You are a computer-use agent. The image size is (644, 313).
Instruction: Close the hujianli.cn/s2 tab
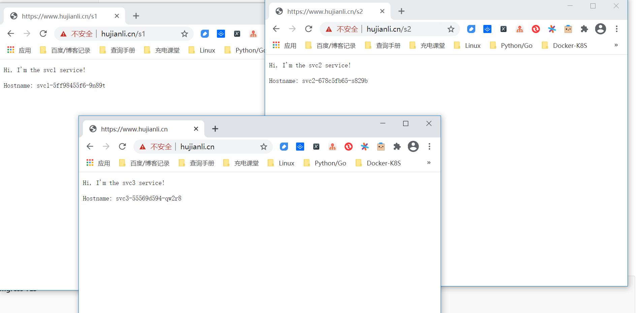click(382, 11)
